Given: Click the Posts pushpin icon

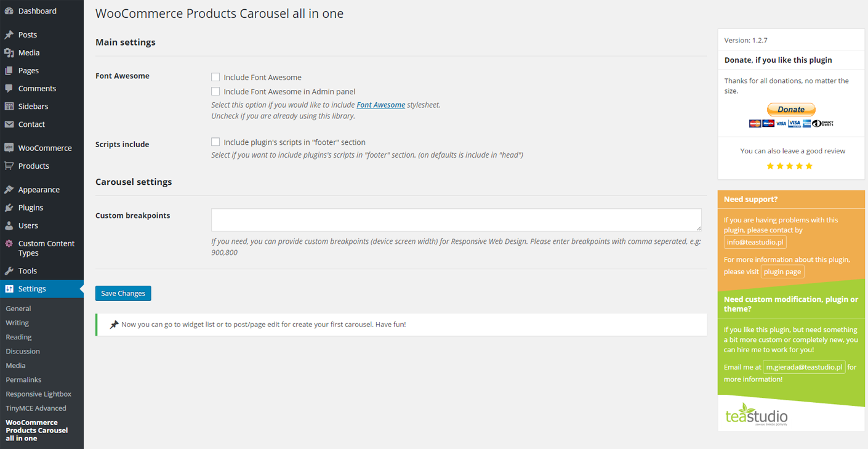Looking at the screenshot, I should click(x=9, y=35).
